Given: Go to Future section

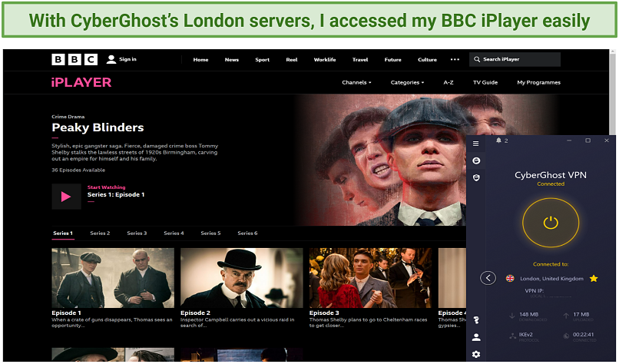Looking at the screenshot, I should click(x=392, y=60).
